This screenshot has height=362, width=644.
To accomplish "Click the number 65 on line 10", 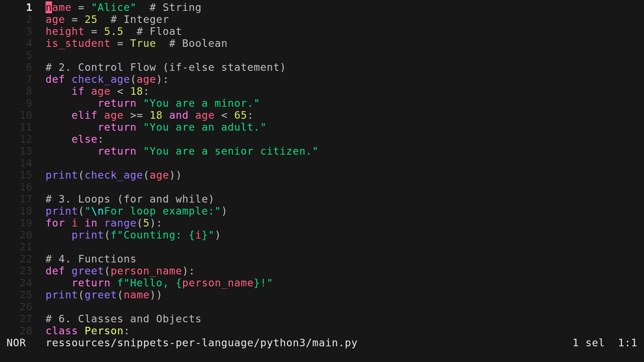I will (x=240, y=115).
